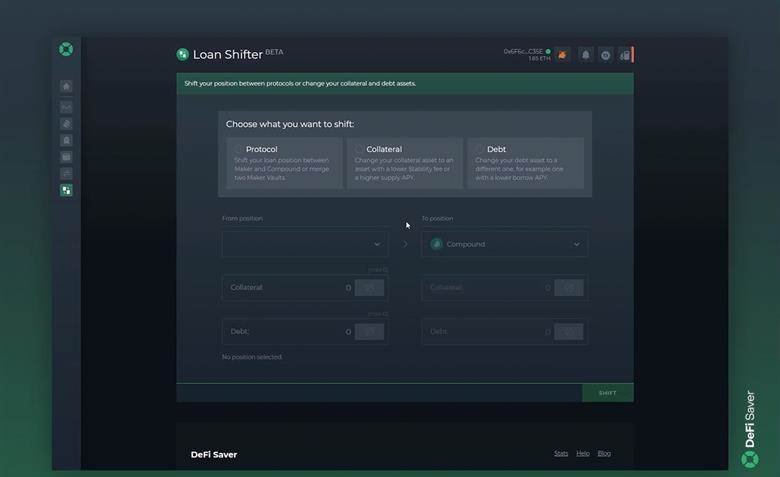Click the SHIFT button
The image size is (780, 477).
607,393
